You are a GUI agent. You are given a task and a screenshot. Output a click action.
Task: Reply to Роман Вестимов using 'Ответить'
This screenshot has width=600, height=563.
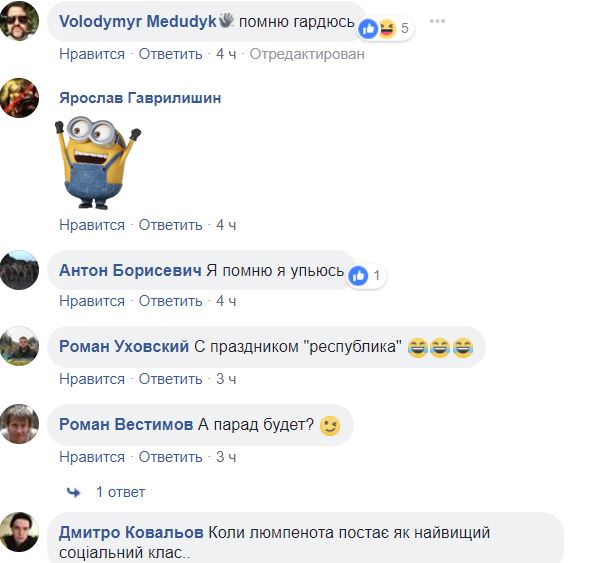(x=170, y=457)
